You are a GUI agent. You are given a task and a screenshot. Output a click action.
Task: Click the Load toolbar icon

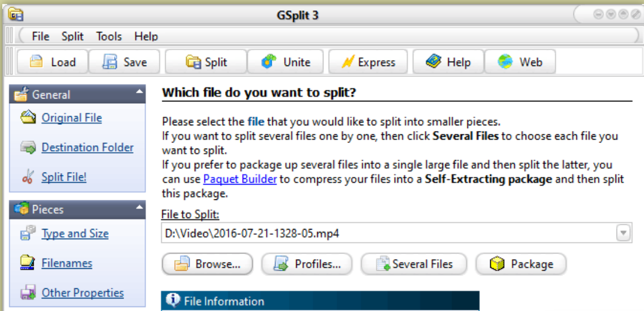pyautogui.click(x=36, y=62)
